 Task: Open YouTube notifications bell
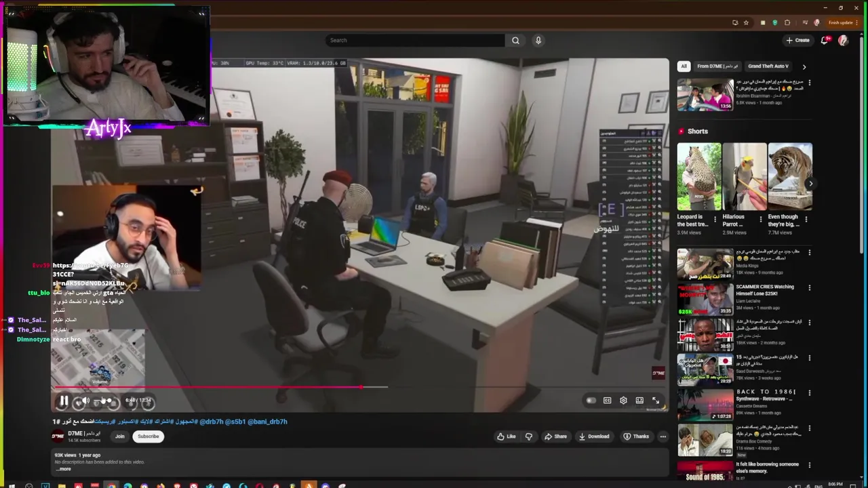click(825, 40)
